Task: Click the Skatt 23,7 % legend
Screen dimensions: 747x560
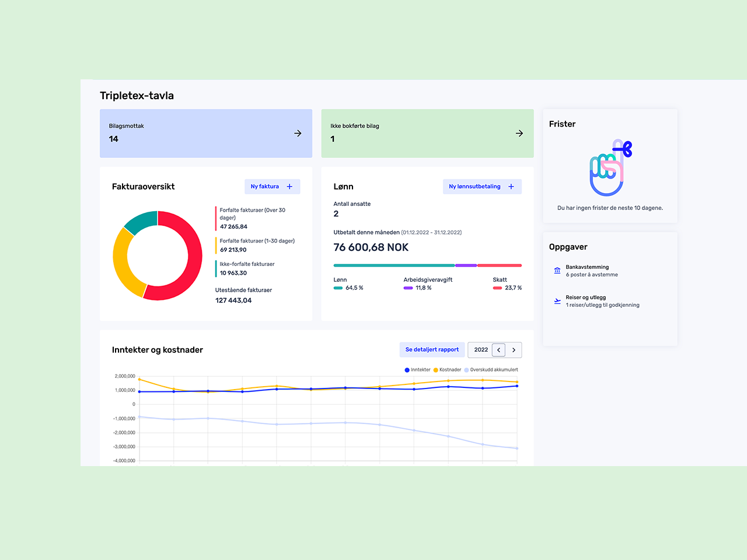Action: pos(507,284)
